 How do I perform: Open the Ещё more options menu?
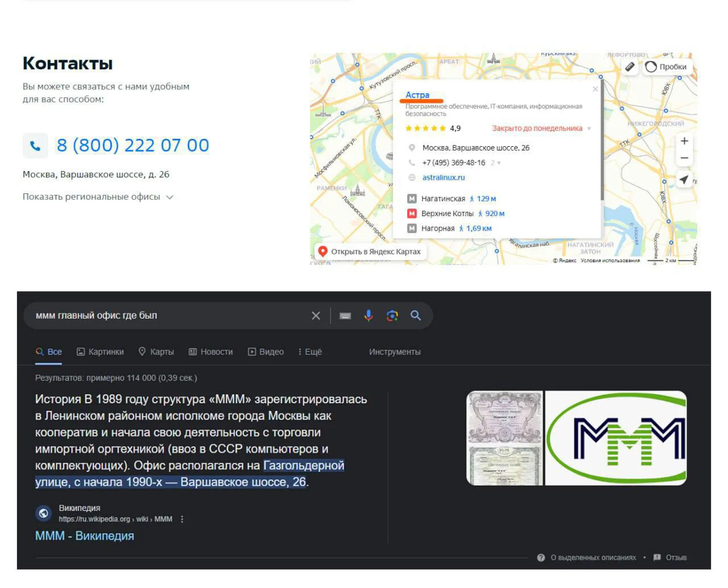click(310, 352)
